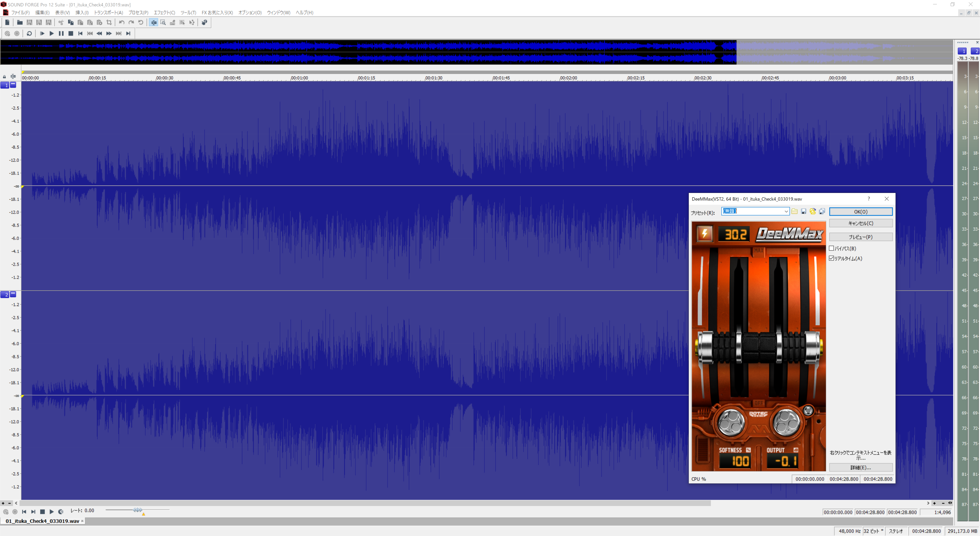Click playback rate slider at bottom
This screenshot has height=536, width=980.
(x=137, y=510)
